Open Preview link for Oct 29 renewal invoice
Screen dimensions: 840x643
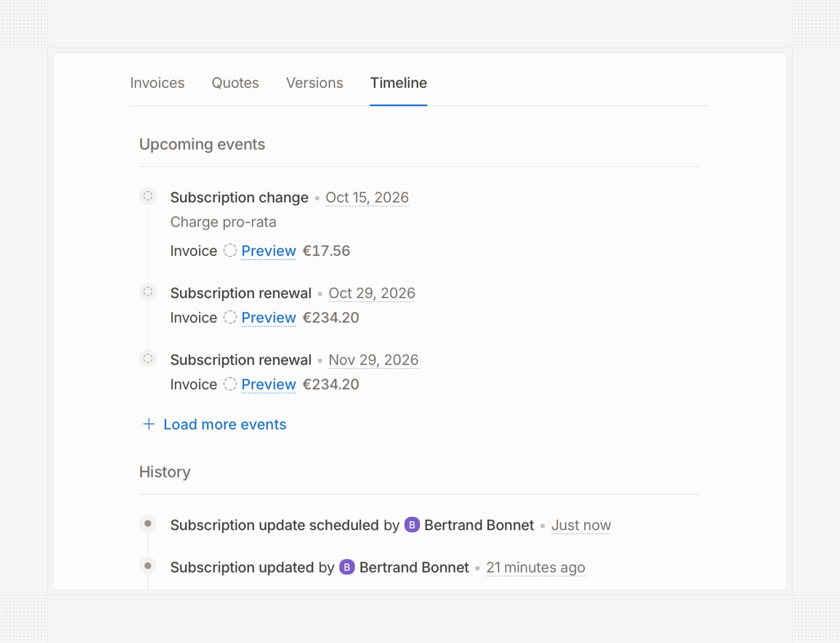[x=268, y=318]
